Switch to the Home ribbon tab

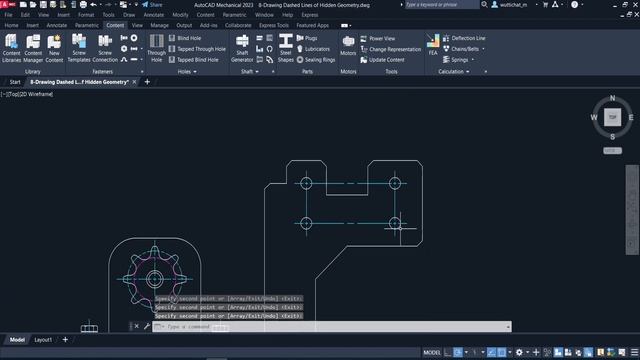[x=11, y=25]
